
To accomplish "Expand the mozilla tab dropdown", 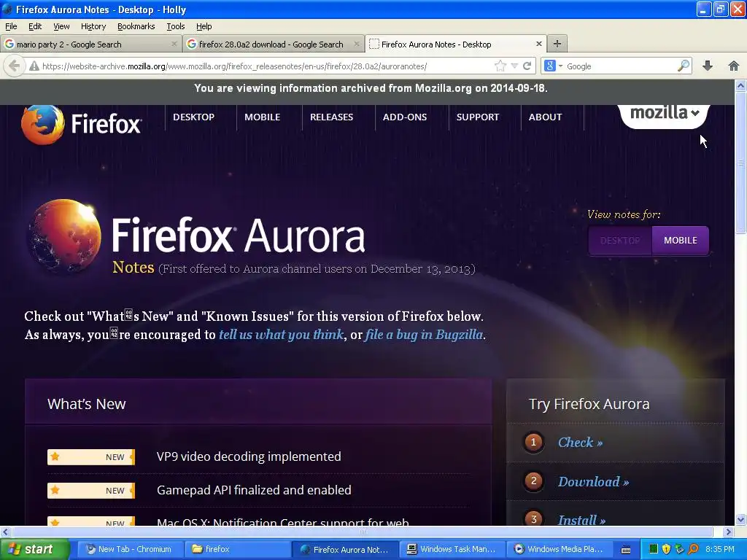I will [664, 114].
